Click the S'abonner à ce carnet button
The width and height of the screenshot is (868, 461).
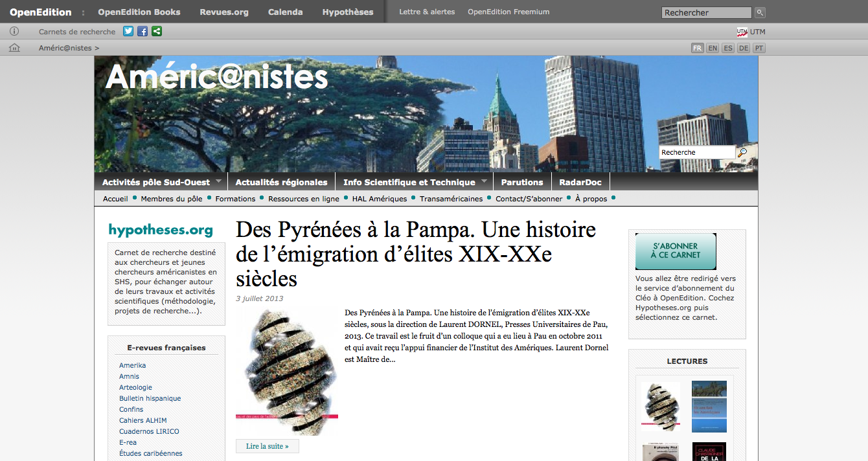(676, 251)
